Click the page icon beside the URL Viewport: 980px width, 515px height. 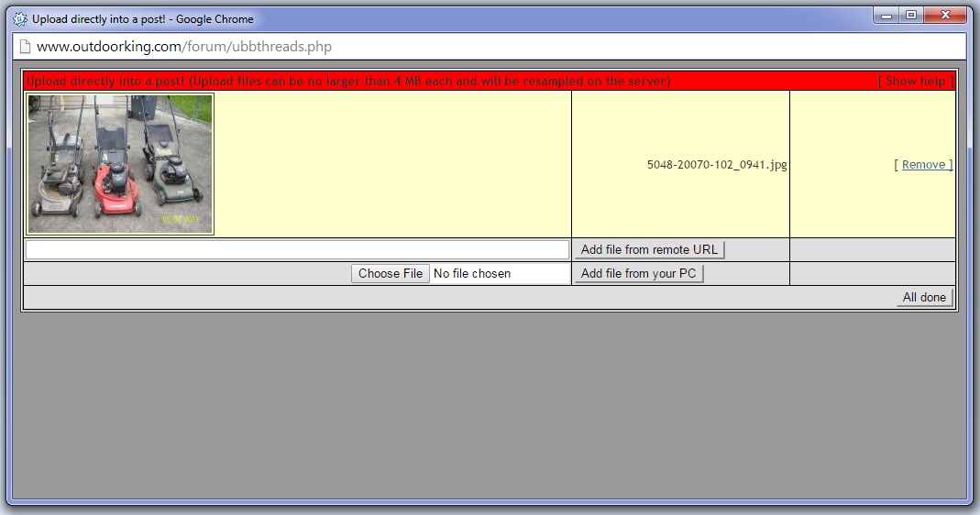click(x=25, y=47)
